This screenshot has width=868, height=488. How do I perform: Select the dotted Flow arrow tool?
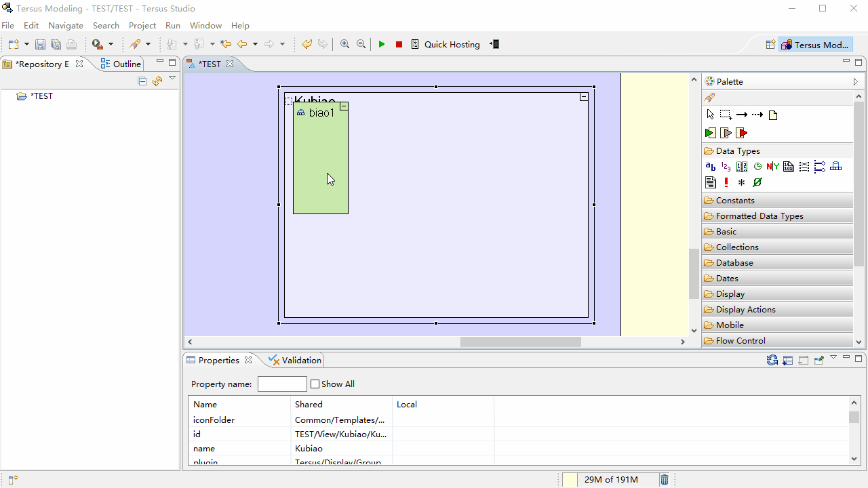click(757, 115)
